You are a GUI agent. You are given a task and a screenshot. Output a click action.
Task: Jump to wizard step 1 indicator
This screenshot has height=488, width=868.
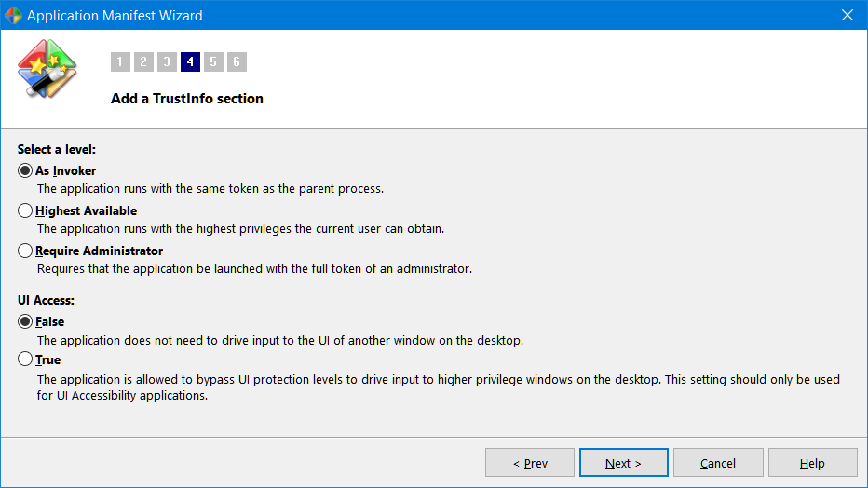120,62
